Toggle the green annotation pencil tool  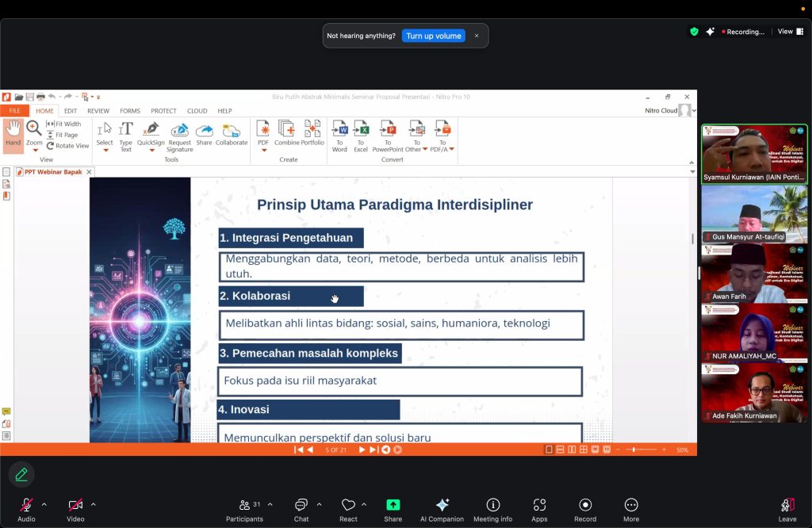[x=21, y=474]
